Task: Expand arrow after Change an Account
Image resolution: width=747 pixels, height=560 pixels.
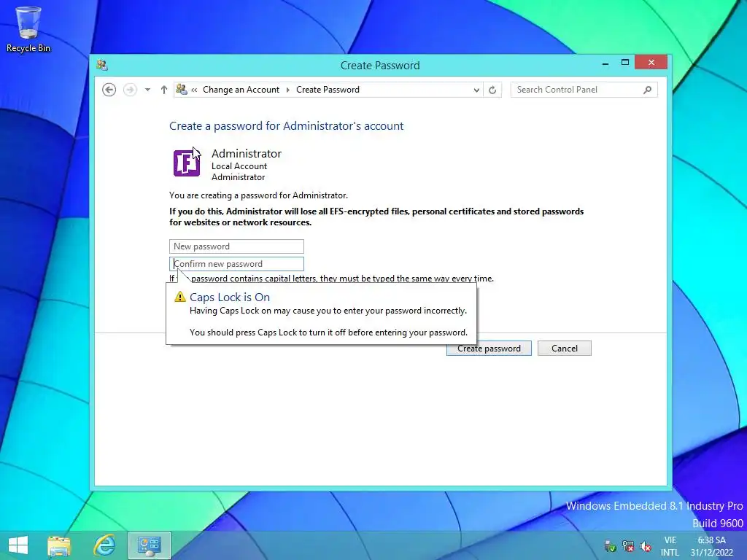Action: tap(287, 90)
